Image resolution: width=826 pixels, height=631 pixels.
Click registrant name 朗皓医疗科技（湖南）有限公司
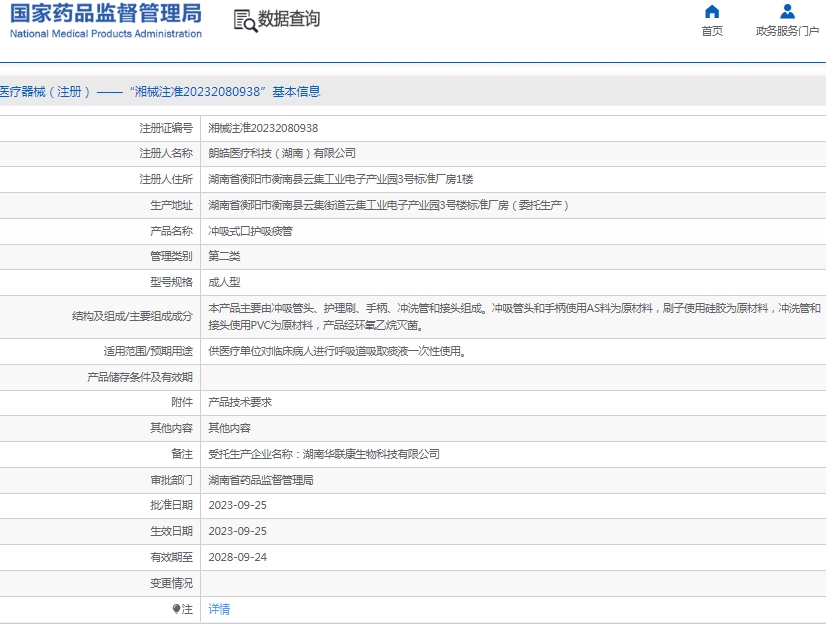282,153
